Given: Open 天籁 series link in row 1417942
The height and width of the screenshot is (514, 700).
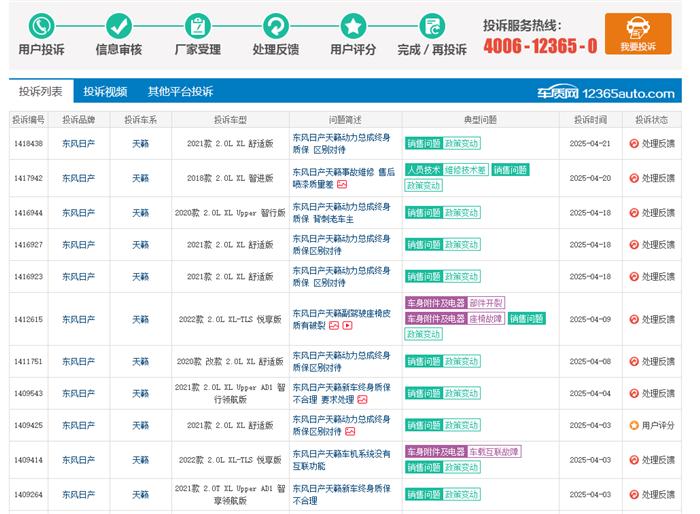Looking at the screenshot, I should click(141, 178).
